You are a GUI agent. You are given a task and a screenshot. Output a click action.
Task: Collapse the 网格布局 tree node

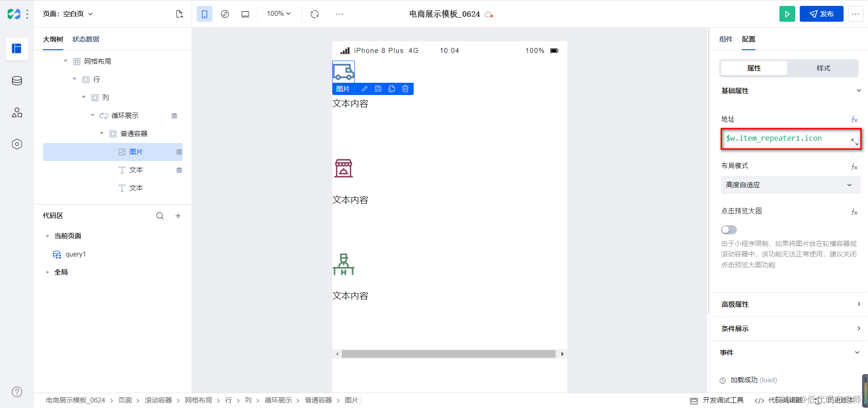coord(66,61)
